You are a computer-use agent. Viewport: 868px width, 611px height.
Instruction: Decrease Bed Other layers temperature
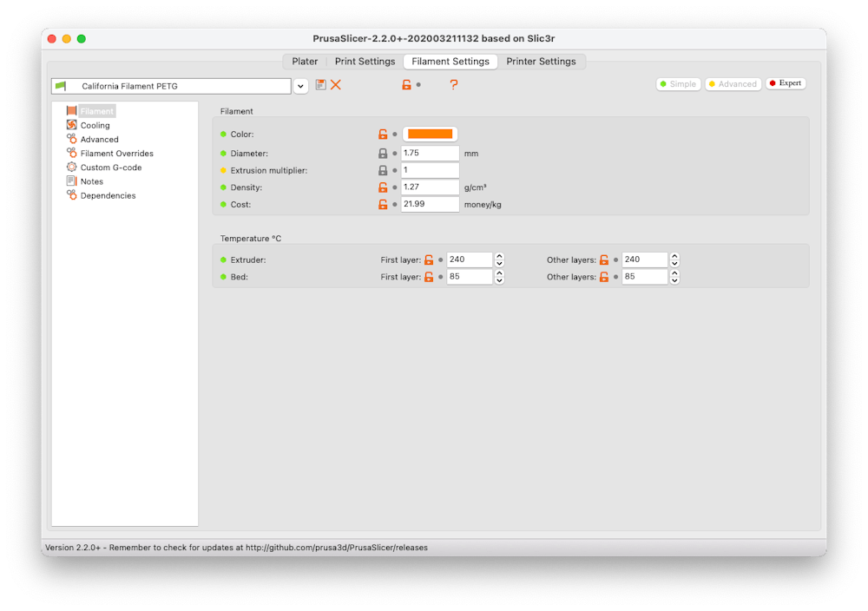coord(674,280)
